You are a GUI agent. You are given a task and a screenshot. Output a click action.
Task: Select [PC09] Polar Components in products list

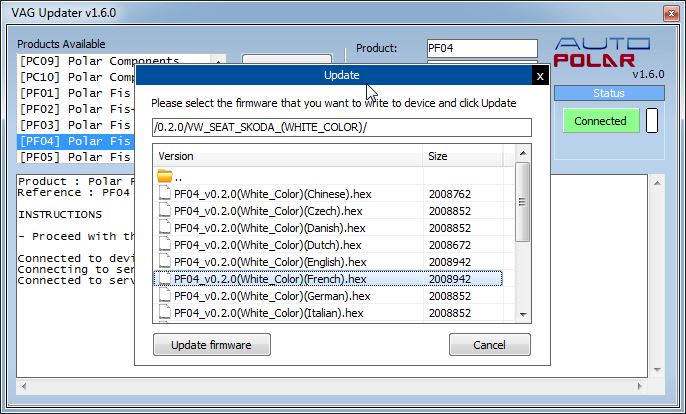tap(99, 61)
